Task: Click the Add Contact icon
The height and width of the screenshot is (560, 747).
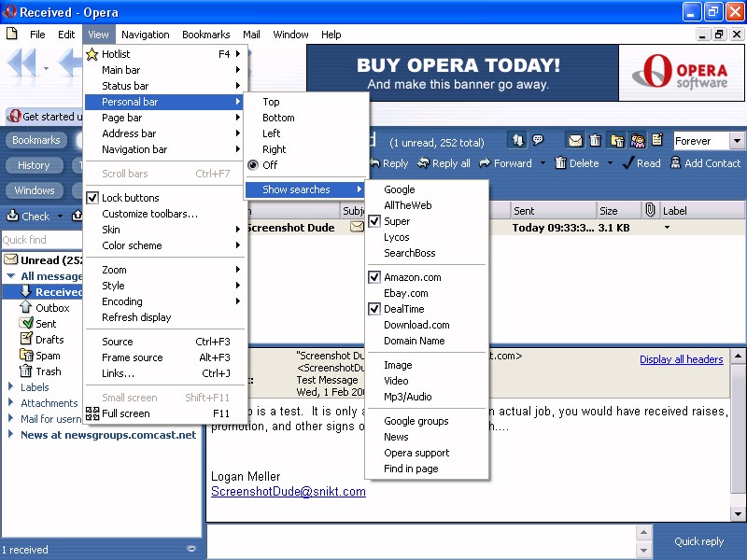Action: pos(674,163)
